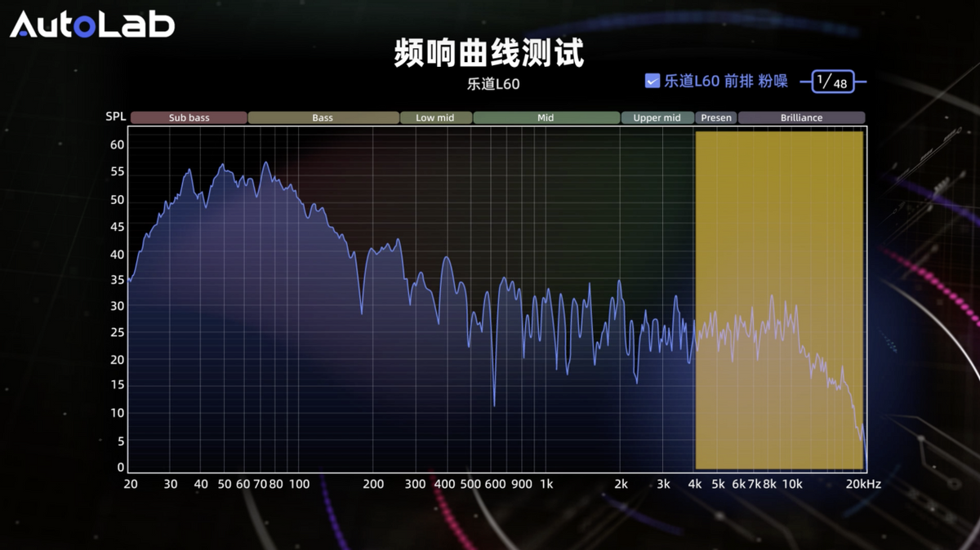
Task: Click the 2k frequency axis label
Action: pyautogui.click(x=621, y=484)
